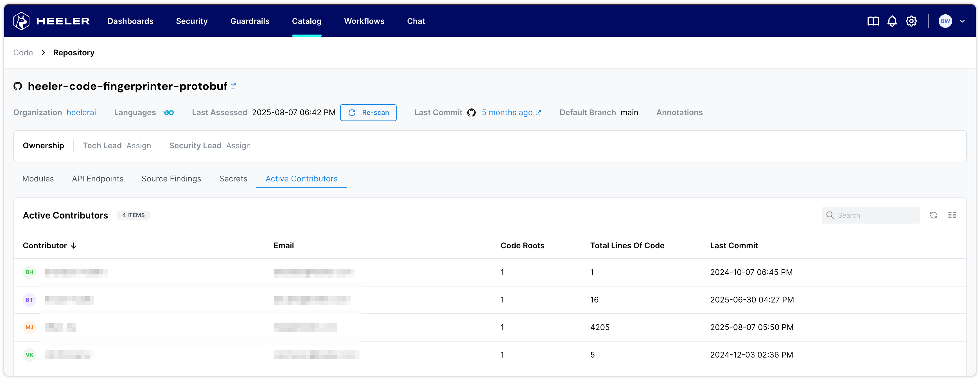Click the Re-scan button
Image resolution: width=980 pixels, height=380 pixels.
point(368,112)
